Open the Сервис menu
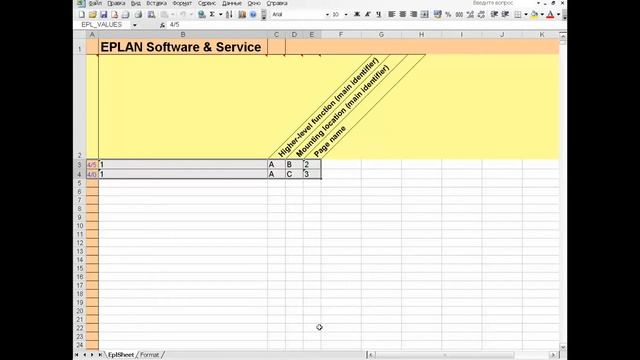Image resolution: width=640 pixels, height=360 pixels. [x=207, y=3]
